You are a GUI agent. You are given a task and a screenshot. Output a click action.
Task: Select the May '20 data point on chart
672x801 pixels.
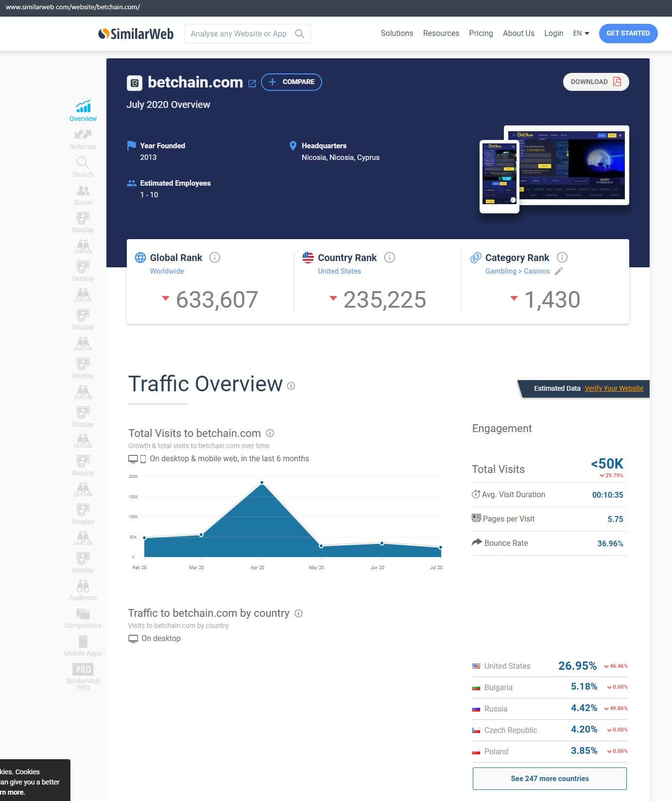coord(321,546)
